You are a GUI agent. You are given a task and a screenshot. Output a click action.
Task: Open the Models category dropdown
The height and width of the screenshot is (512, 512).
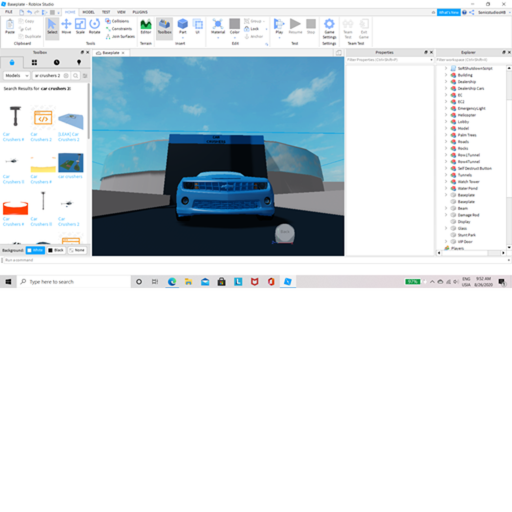(17, 76)
